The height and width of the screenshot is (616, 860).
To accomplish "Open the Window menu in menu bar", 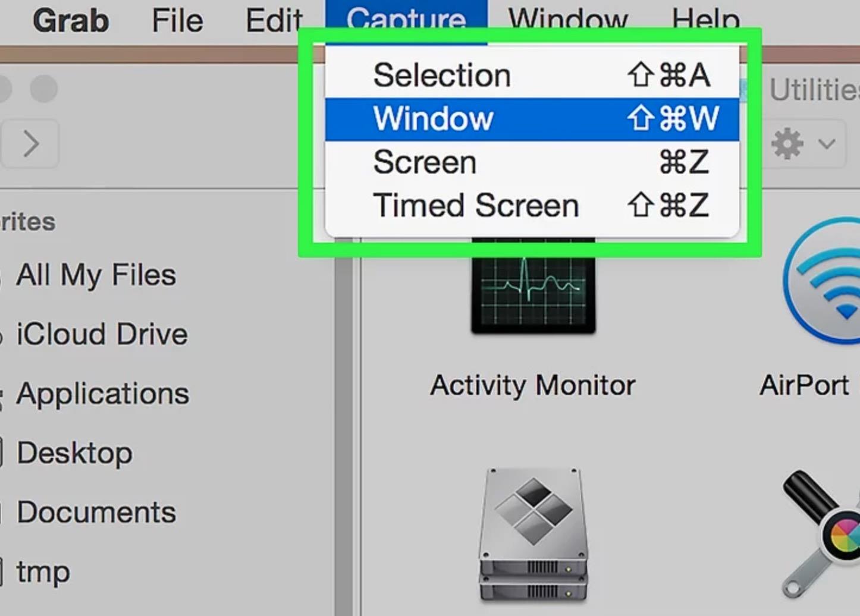I will click(568, 20).
